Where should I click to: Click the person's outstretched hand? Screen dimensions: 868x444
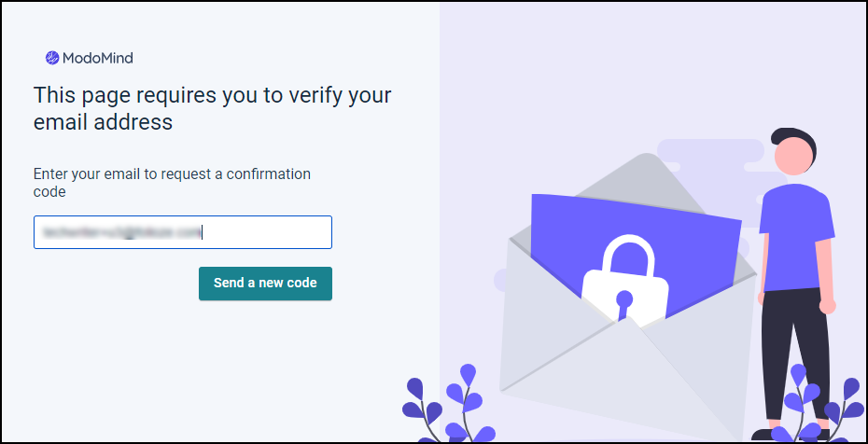tap(827, 305)
